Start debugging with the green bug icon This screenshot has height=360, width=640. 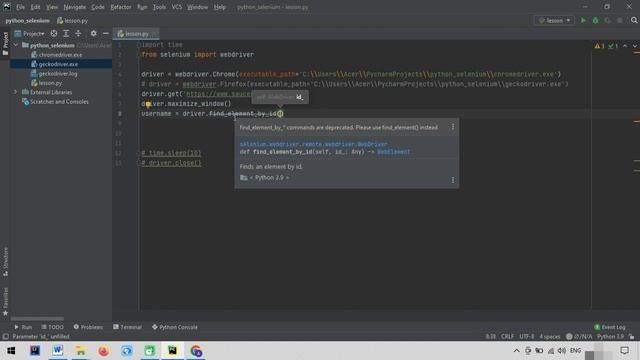point(596,20)
